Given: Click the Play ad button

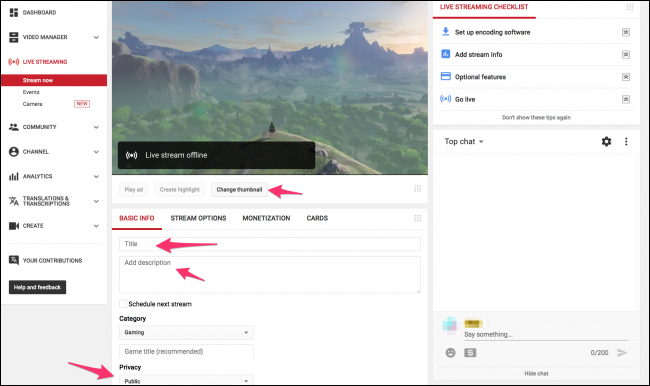Looking at the screenshot, I should [x=133, y=189].
